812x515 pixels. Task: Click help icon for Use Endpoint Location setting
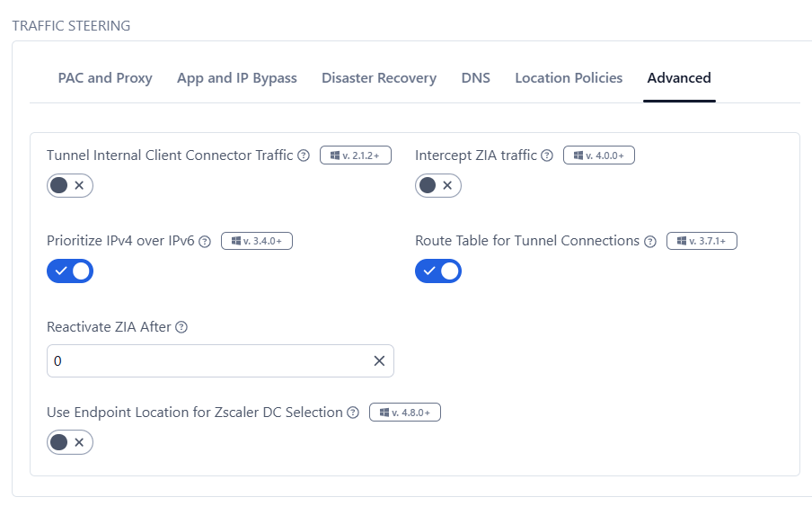[x=353, y=413]
